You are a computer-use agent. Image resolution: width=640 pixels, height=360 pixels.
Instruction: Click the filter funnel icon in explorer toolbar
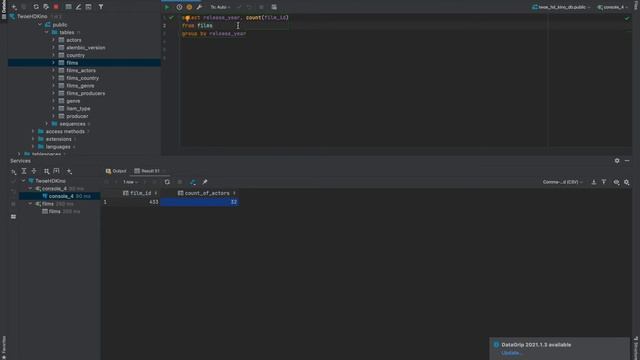[x=101, y=7]
